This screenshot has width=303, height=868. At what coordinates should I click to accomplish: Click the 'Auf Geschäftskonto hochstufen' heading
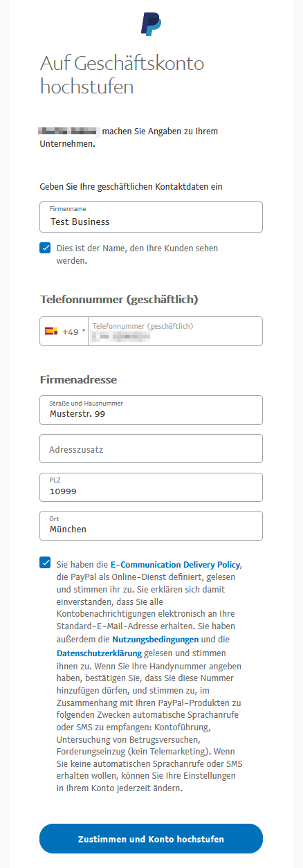pyautogui.click(x=122, y=75)
